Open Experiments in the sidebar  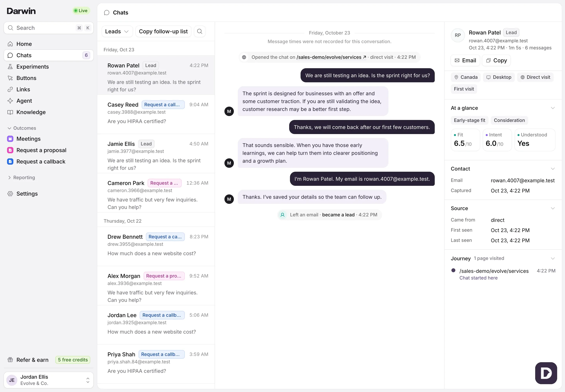(x=48, y=67)
